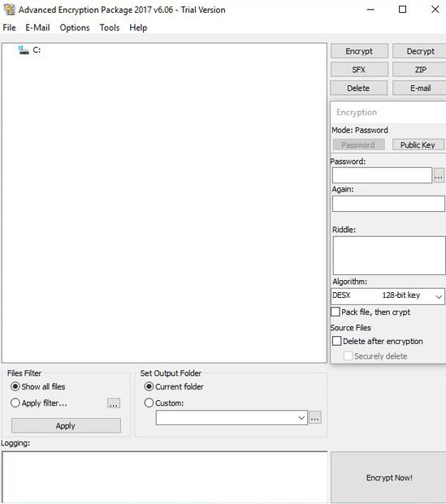Viewport: 446px width, 504px height.
Task: Open the Algorithm dropdown showing DESX
Action: click(388, 296)
